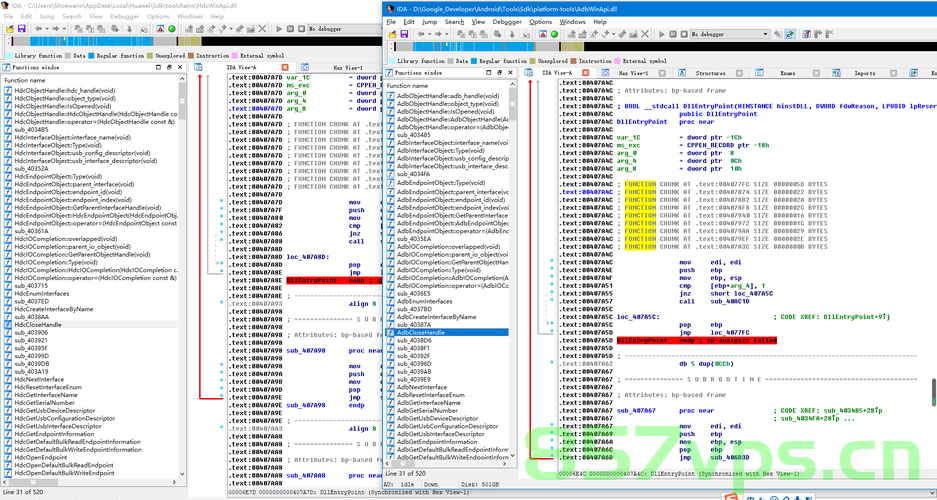Open No debugger combo in HdcWinApi window
Screen dimensions: 937x500
[x=345, y=29]
